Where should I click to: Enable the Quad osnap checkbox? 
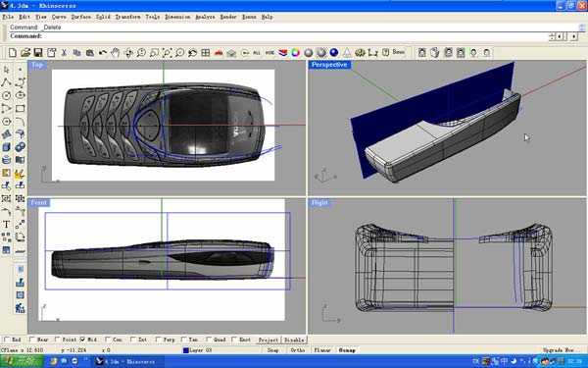[209, 340]
